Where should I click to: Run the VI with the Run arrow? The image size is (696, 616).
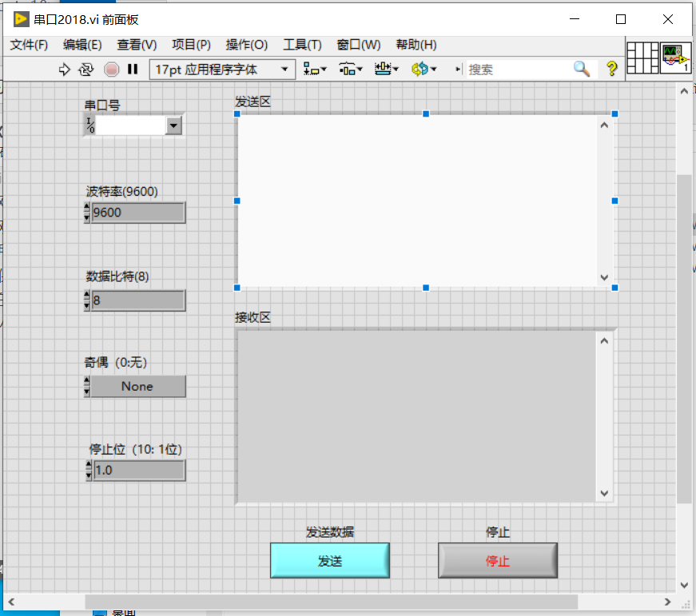click(x=63, y=70)
